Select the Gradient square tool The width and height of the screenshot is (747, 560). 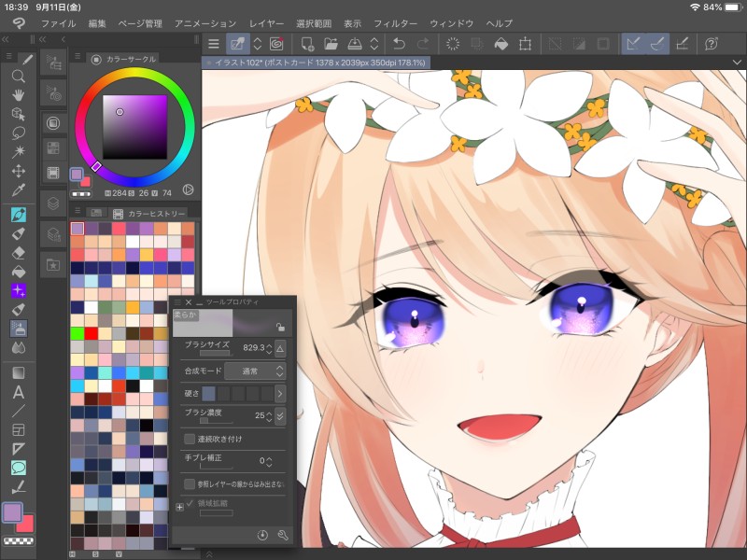pos(18,372)
